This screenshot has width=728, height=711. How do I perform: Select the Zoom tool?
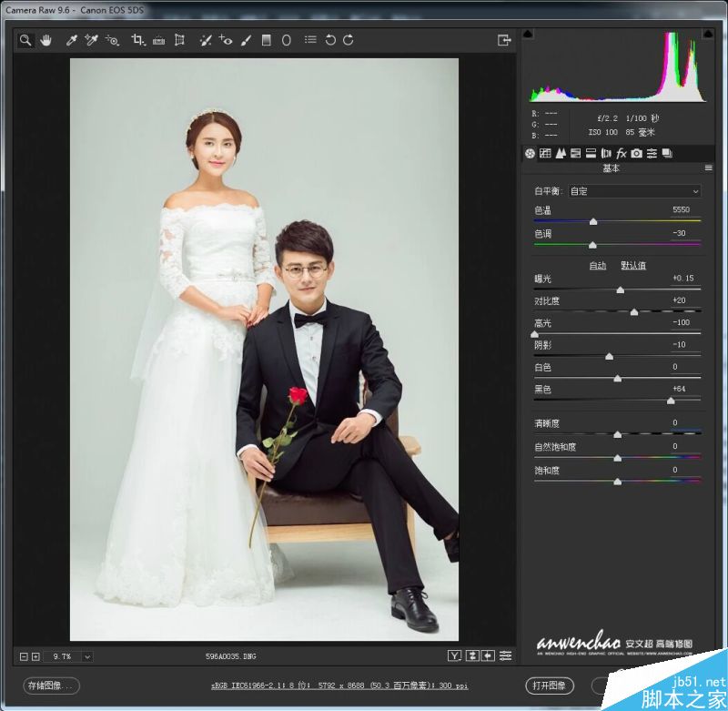click(25, 40)
